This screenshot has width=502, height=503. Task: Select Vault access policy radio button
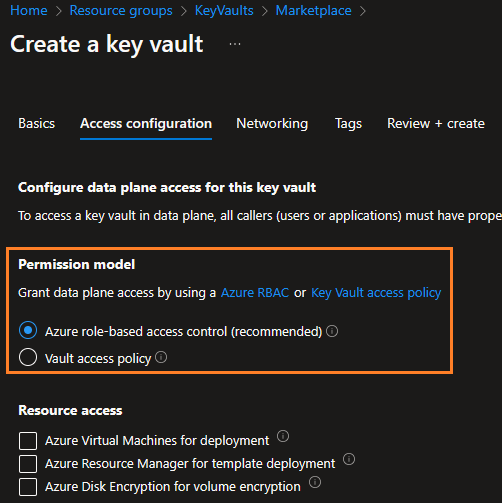28,357
